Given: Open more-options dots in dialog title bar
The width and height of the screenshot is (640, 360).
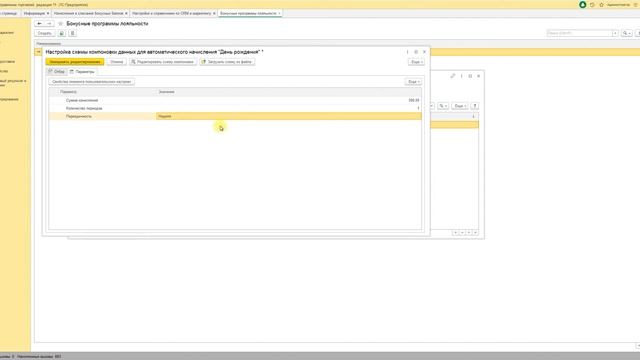Looking at the screenshot, I should click(x=407, y=52).
